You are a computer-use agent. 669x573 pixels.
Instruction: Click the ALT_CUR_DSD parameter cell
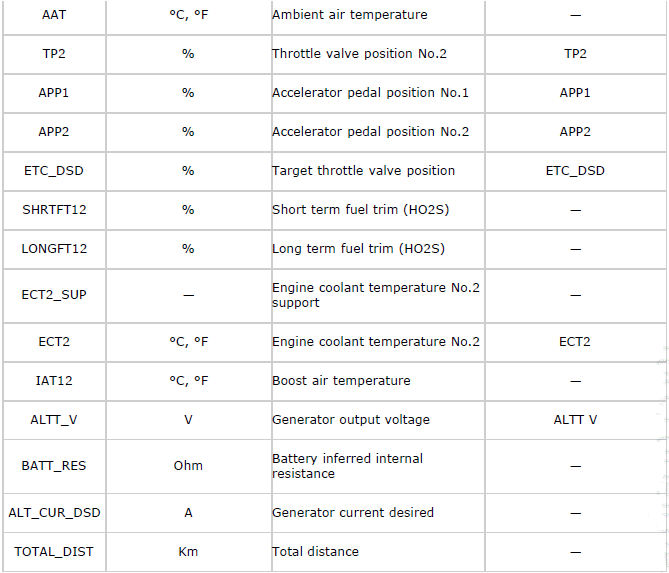54,512
